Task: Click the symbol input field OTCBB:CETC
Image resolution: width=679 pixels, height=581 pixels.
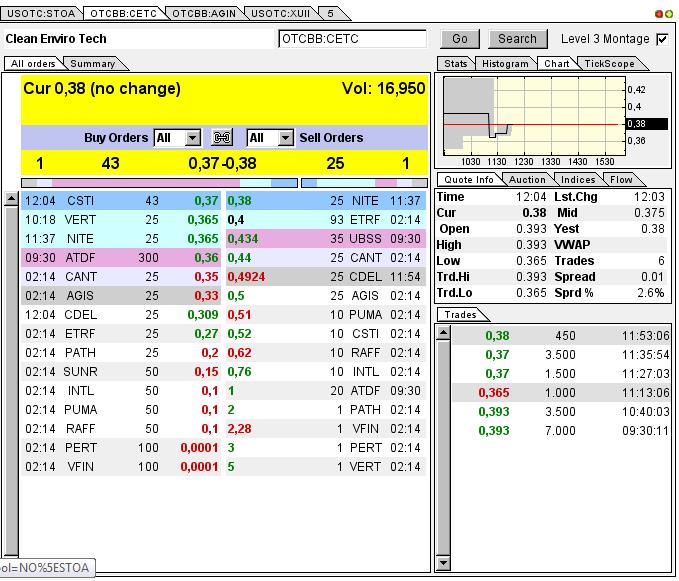Action: coord(352,39)
